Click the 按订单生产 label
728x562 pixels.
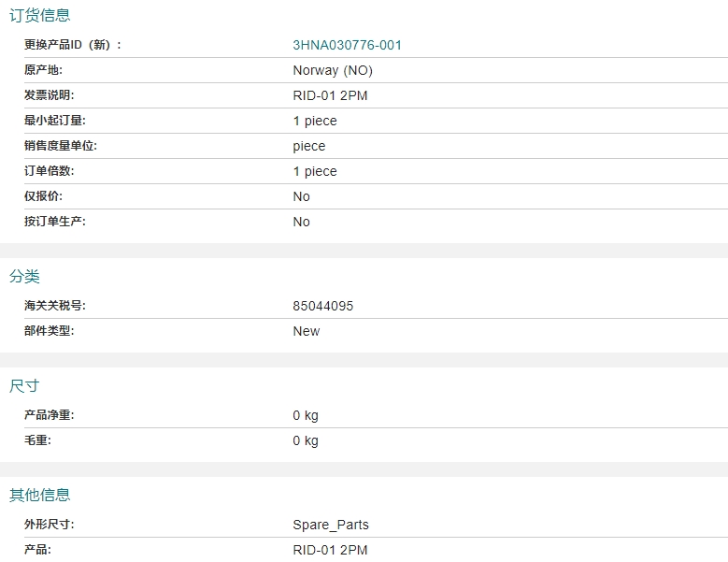coord(54,222)
